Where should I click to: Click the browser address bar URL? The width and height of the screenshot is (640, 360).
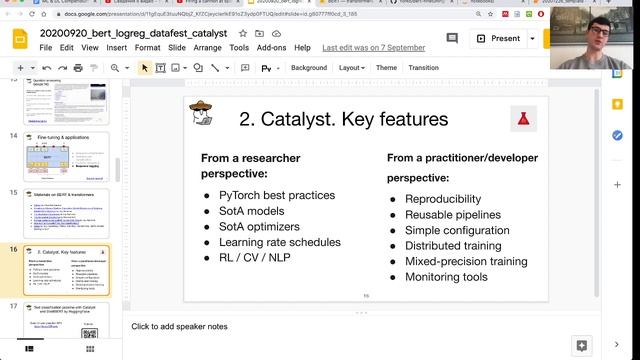[x=211, y=14]
